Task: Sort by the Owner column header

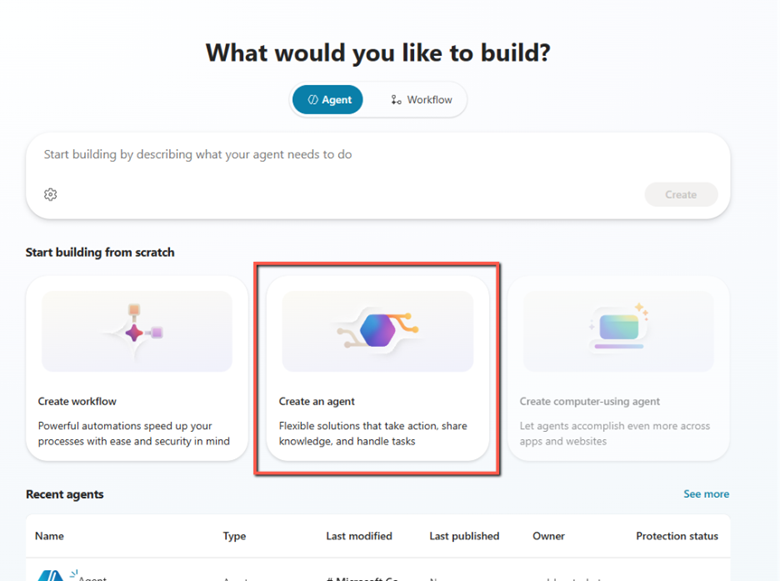Action: tap(549, 536)
